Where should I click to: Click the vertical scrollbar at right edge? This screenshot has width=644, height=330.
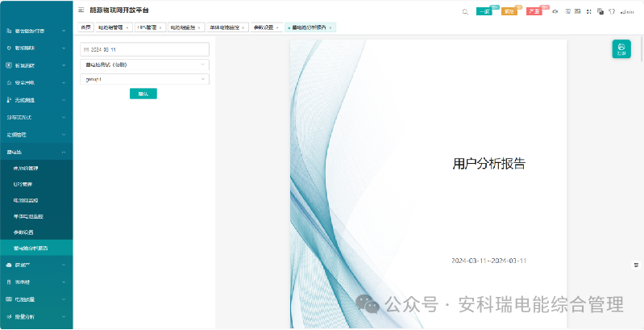click(x=642, y=49)
